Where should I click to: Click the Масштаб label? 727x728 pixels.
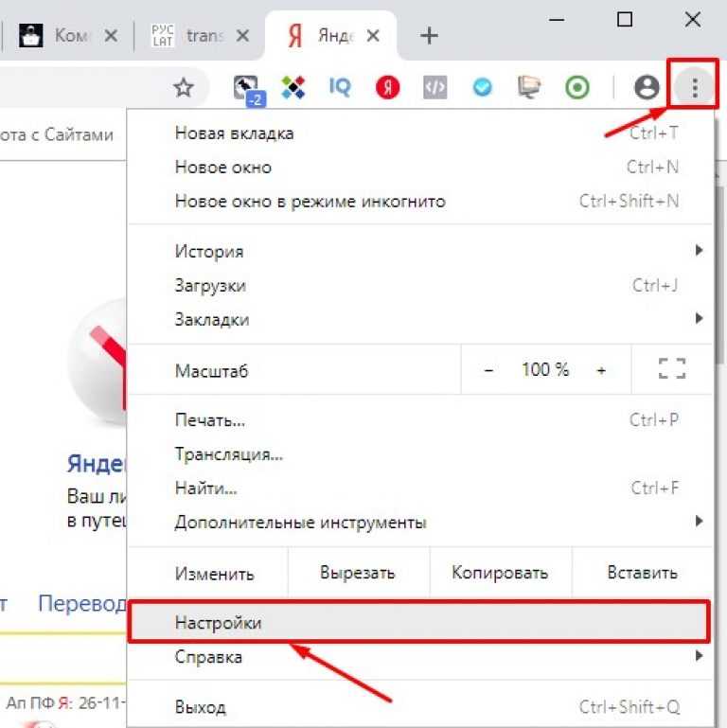(212, 371)
